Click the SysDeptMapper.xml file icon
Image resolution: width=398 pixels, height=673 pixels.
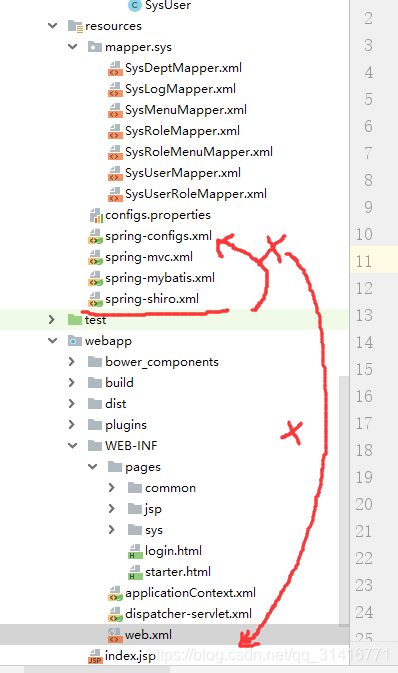(115, 68)
